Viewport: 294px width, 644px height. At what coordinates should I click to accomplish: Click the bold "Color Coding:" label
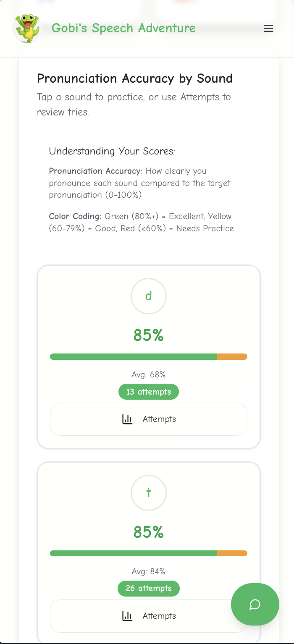click(75, 217)
